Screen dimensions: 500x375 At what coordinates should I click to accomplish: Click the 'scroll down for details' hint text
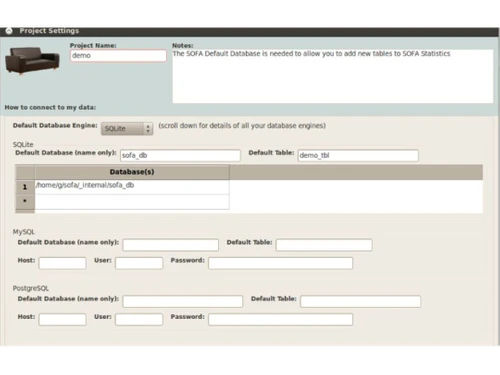tap(242, 126)
